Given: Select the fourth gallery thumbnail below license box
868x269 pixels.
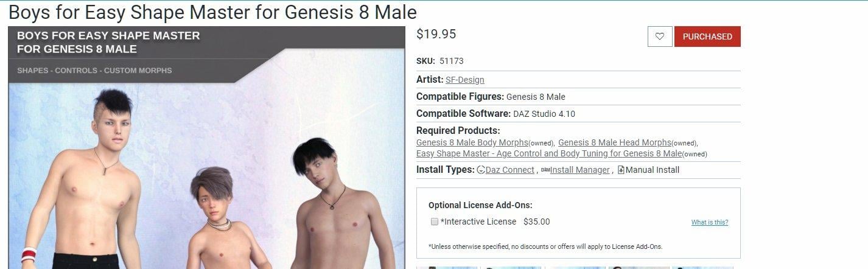Looking at the screenshot, I should (x=639, y=268).
